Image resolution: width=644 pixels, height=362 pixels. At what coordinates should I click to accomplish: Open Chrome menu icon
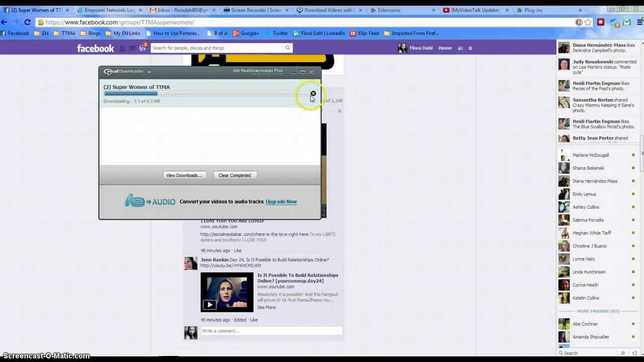coord(639,22)
